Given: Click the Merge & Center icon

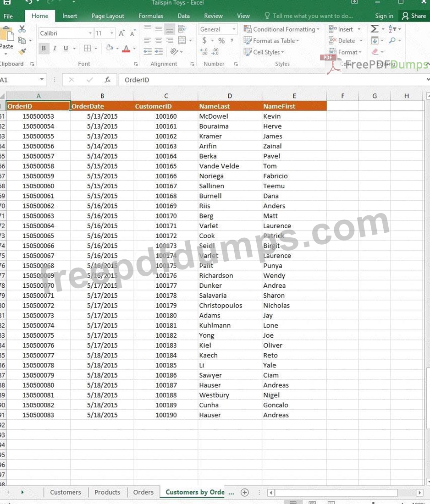Looking at the screenshot, I should click(182, 40).
